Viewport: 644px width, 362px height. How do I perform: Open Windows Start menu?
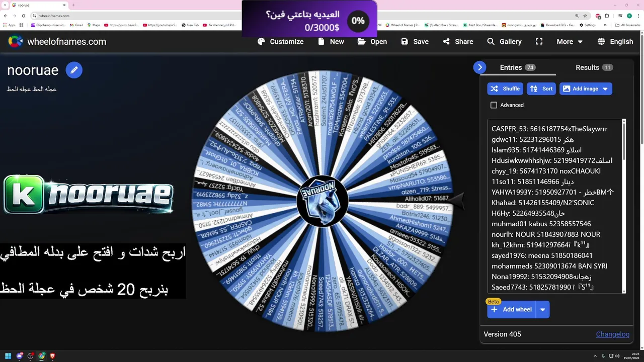[8, 356]
